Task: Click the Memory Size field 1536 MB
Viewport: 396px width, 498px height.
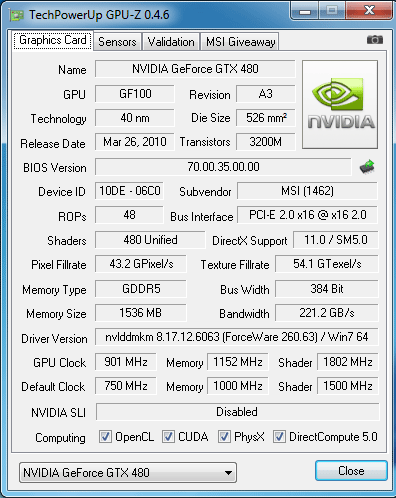Action: (x=141, y=313)
